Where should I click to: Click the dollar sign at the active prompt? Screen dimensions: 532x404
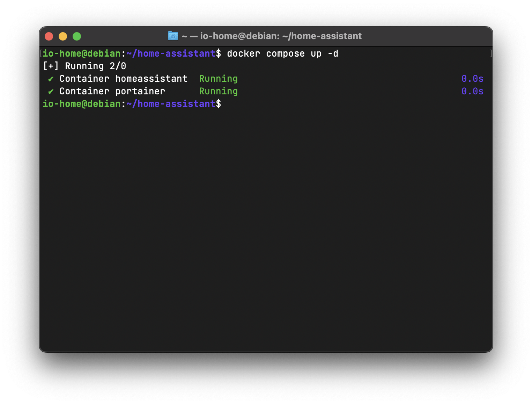219,104
